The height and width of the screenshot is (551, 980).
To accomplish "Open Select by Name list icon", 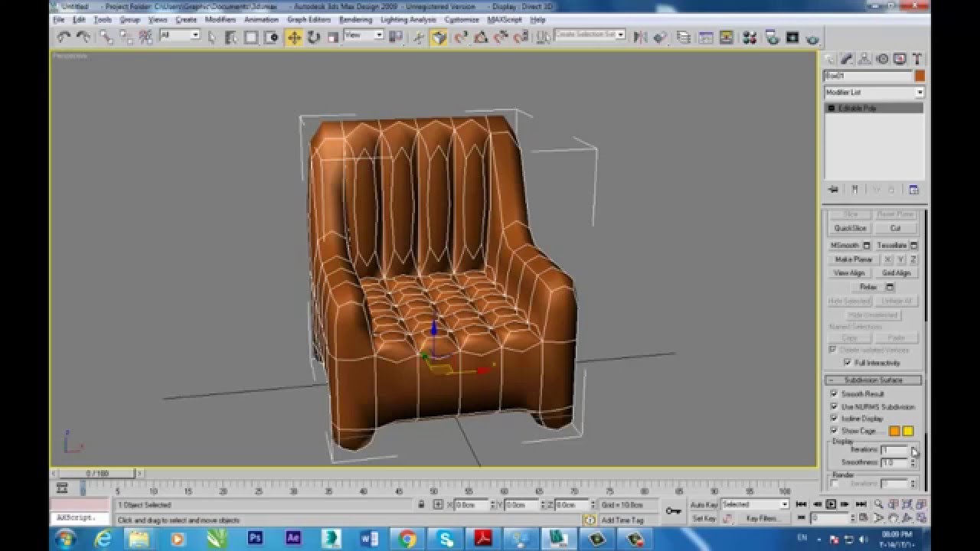I will tap(230, 37).
